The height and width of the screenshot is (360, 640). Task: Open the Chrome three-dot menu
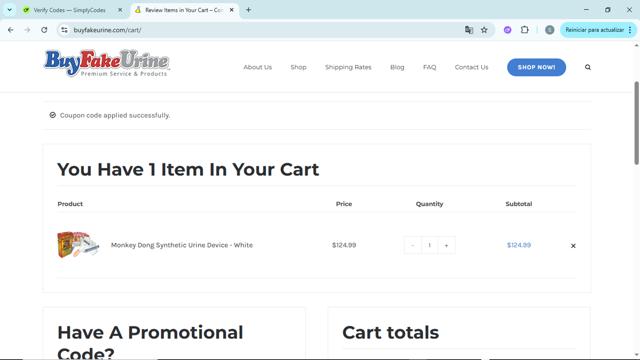[630, 30]
